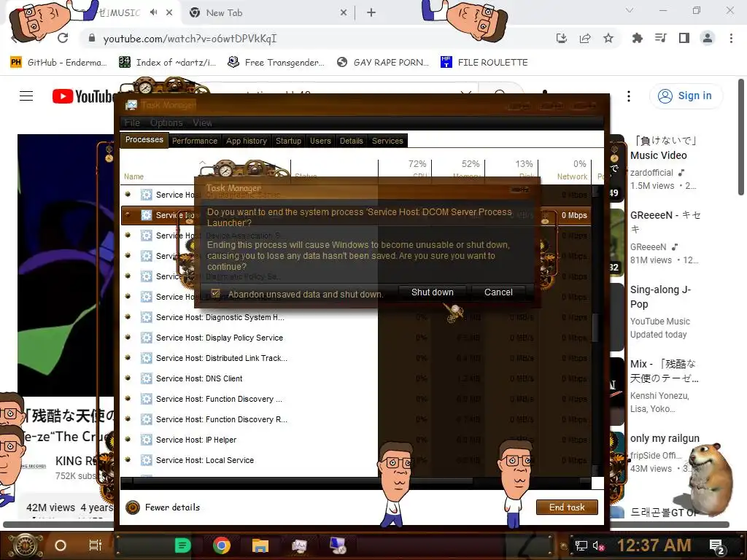The height and width of the screenshot is (560, 747).
Task: Open the Chrome extensions puzzle icon
Action: tap(637, 39)
